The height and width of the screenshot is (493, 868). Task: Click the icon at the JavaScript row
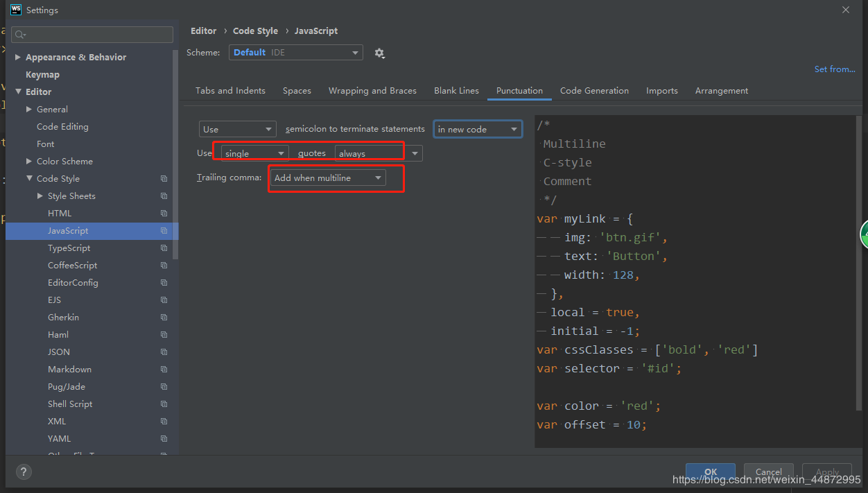pos(164,231)
